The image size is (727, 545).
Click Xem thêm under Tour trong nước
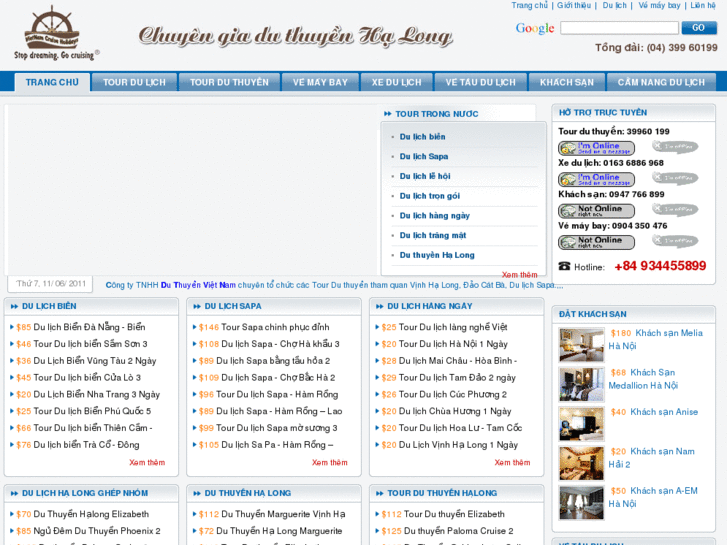coord(519,275)
